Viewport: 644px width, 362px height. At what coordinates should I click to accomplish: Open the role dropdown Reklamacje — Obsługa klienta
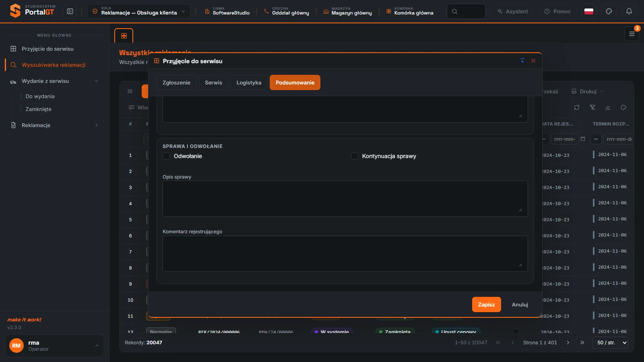139,11
